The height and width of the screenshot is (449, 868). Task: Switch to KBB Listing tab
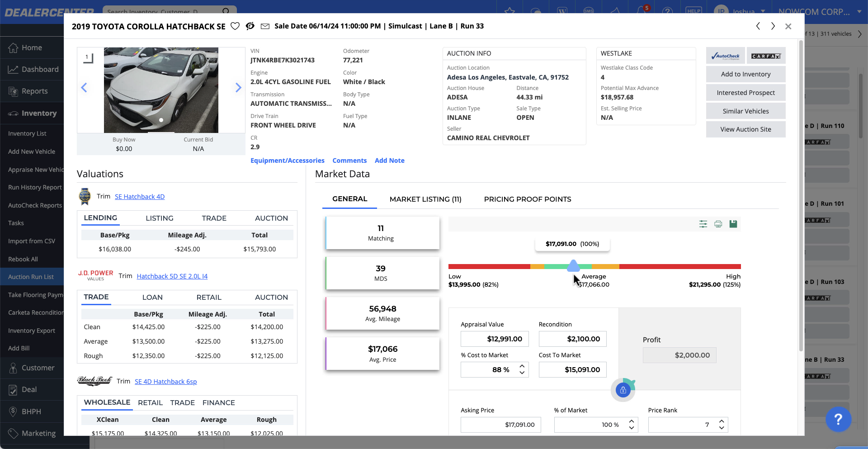click(160, 218)
